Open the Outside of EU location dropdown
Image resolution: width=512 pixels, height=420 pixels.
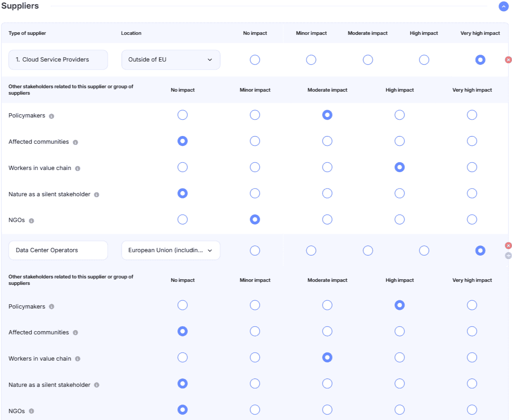(x=171, y=60)
